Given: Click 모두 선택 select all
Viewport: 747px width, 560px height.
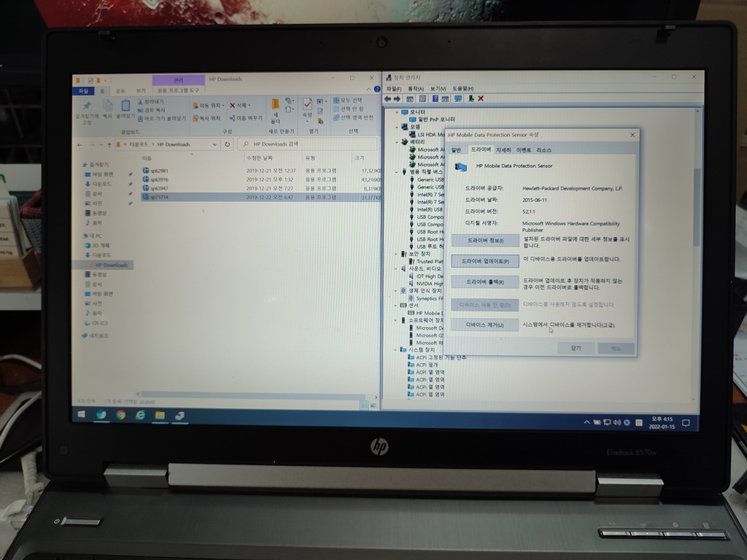Looking at the screenshot, I should 348,101.
